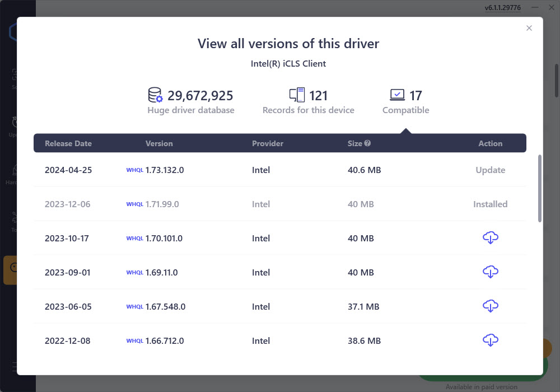Viewport: 560px width, 392px height.
Task: Click WHQL badge for version 1.73.132.0
Action: pos(134,170)
